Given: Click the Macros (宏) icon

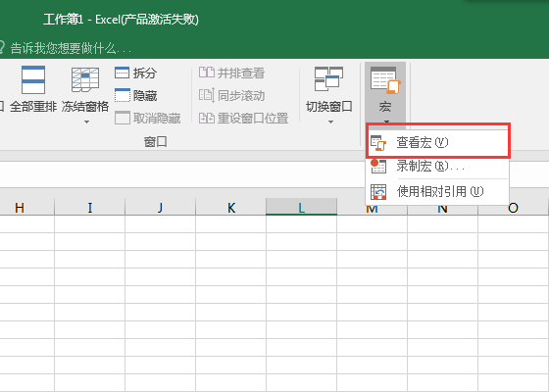Looking at the screenshot, I should point(385,80).
